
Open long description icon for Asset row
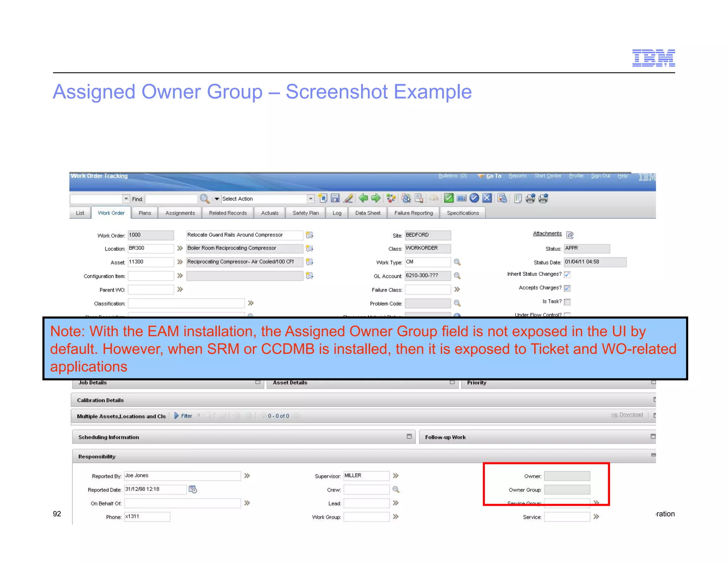pyautogui.click(x=310, y=262)
